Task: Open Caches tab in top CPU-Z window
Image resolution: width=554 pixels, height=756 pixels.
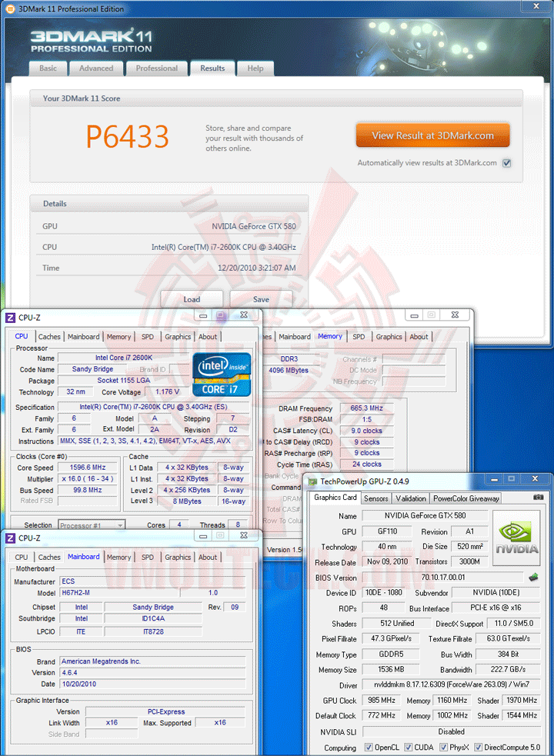Action: (x=49, y=337)
